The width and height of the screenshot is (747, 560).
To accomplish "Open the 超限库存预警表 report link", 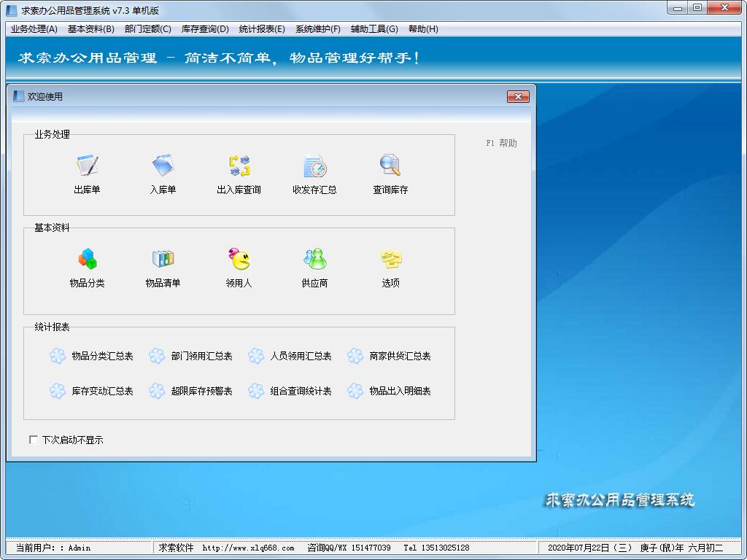I will [x=201, y=391].
